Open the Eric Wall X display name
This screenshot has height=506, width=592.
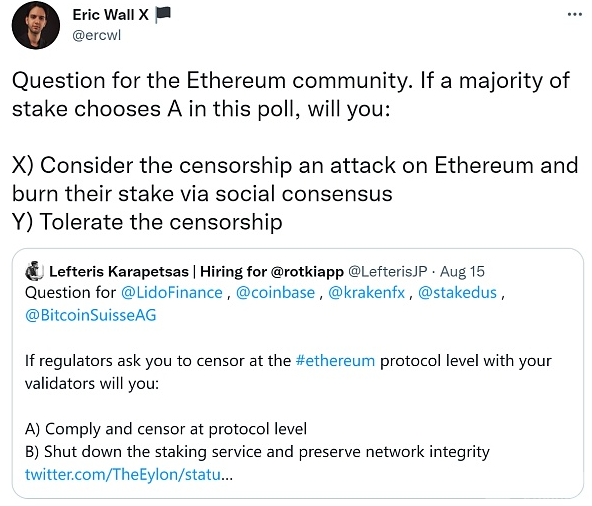[110, 15]
